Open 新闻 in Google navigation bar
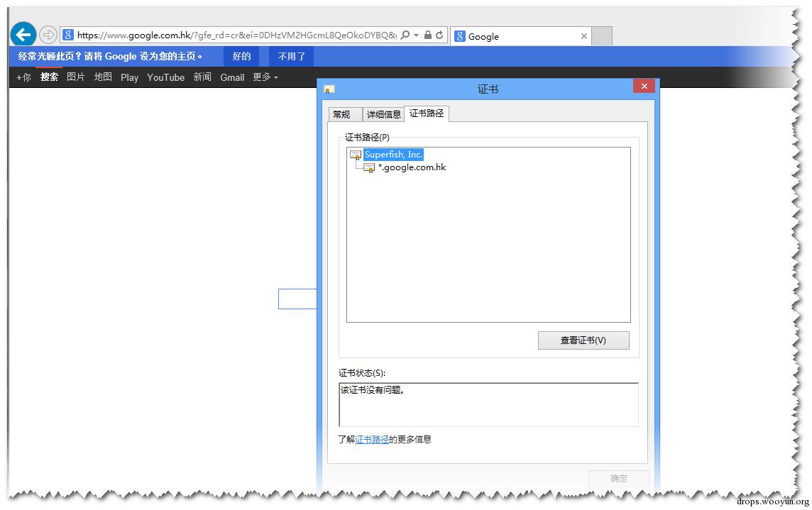The width and height of the screenshot is (812, 510). click(x=202, y=77)
